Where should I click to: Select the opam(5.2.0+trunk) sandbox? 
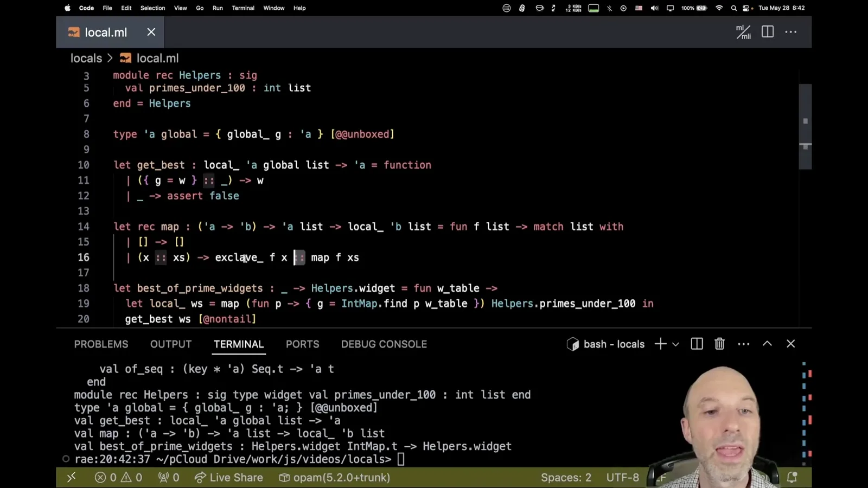pyautogui.click(x=335, y=477)
